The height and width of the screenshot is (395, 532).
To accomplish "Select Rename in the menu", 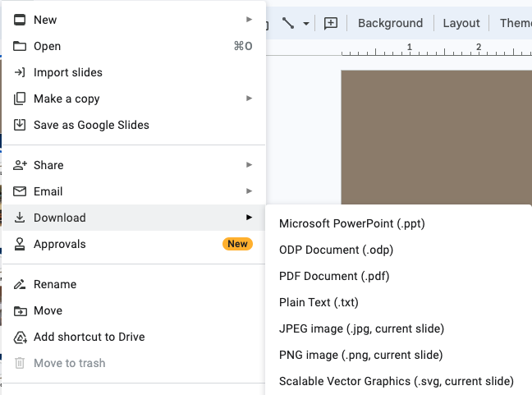I will point(134,284).
